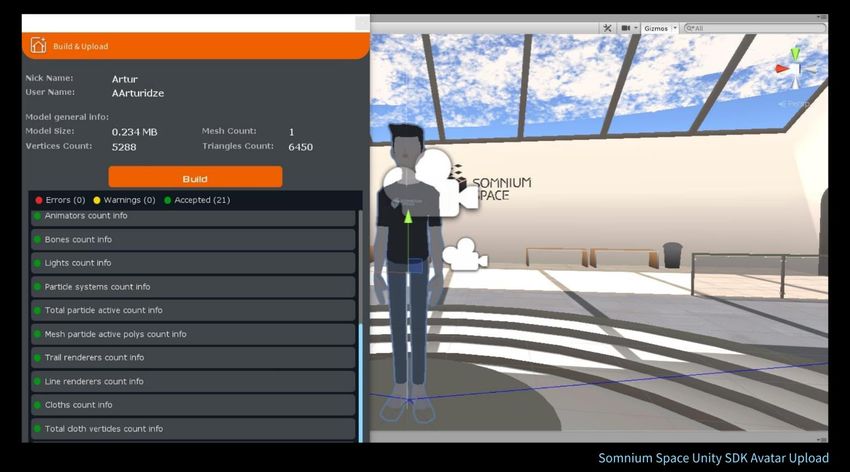Viewport: 850px width, 472px height.
Task: Select the Bones count info row
Action: click(193, 239)
